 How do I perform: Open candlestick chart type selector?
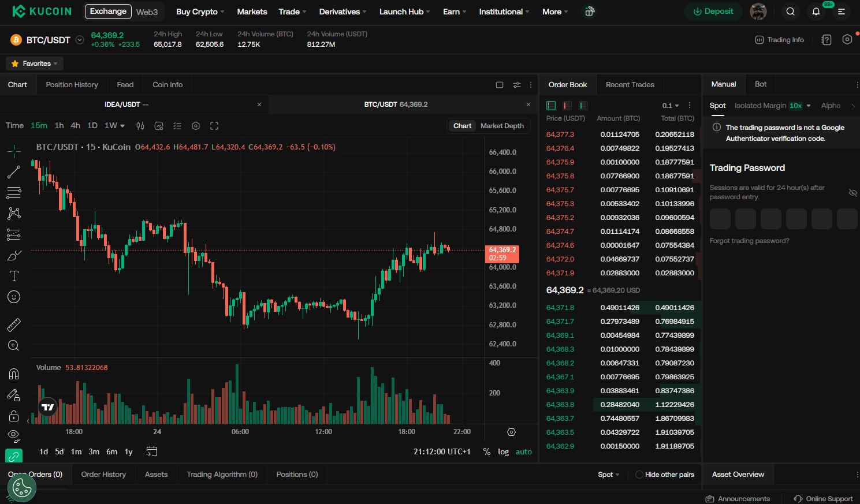140,126
